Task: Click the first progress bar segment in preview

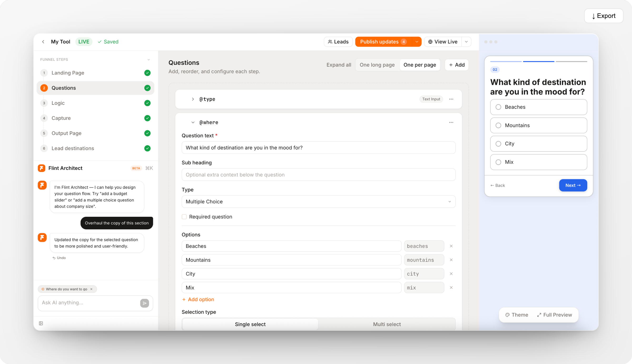Action: coord(506,61)
